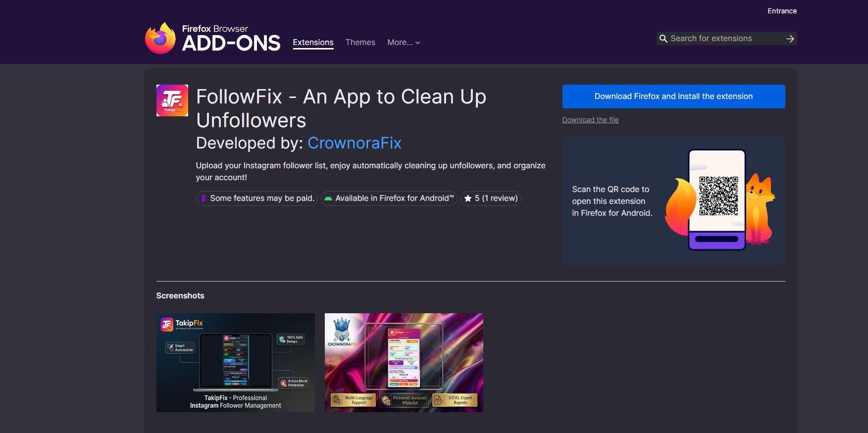Open the Extensions tab

click(313, 43)
